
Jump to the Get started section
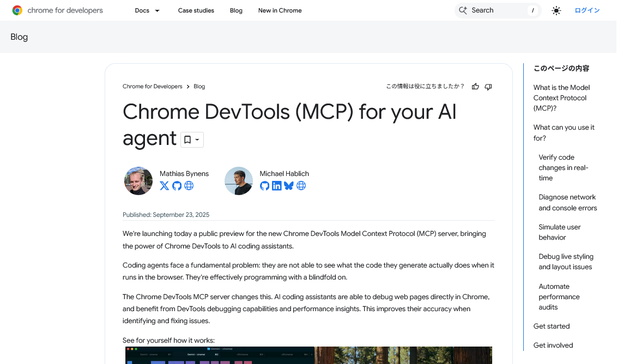pyautogui.click(x=551, y=326)
